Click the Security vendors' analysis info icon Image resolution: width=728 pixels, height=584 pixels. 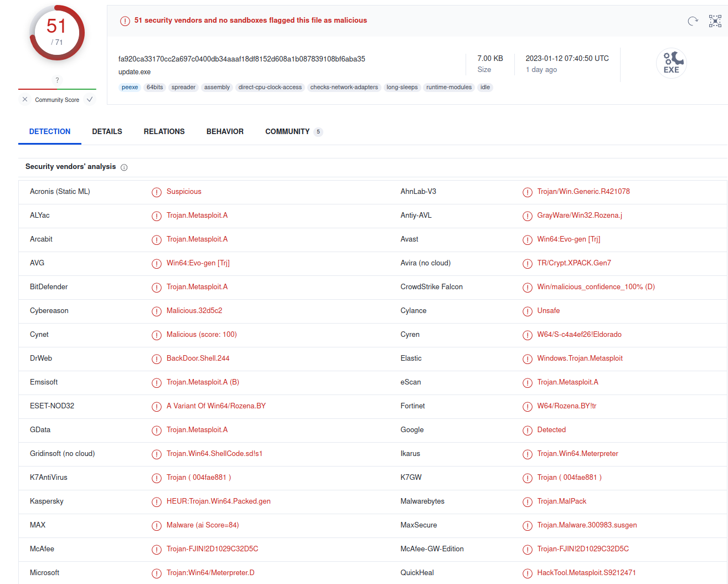pos(124,167)
